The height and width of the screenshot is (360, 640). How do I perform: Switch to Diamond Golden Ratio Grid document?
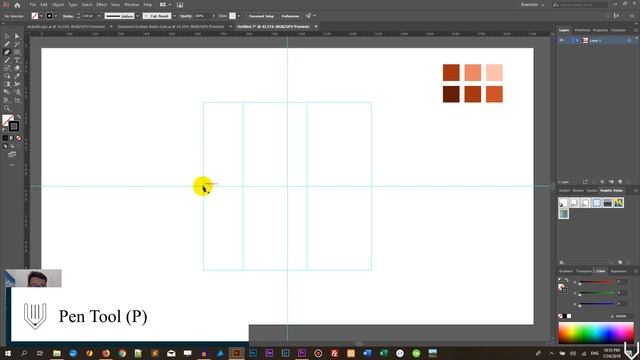(171, 27)
